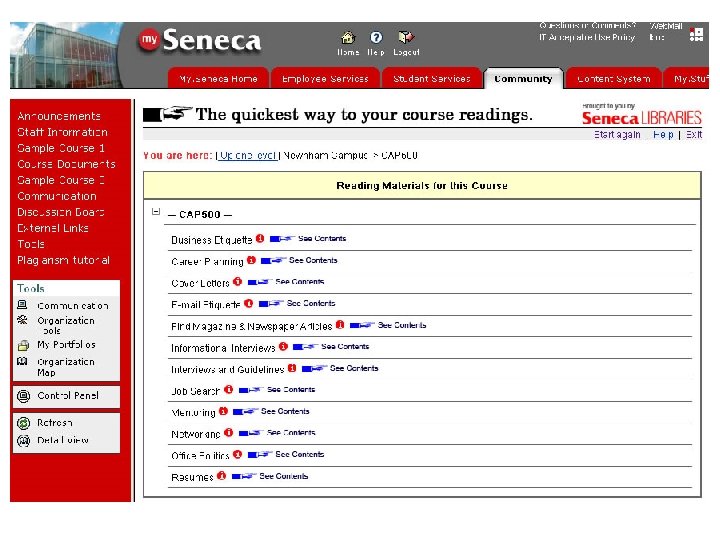Click the Seneca Libraries logo
The height and width of the screenshot is (540, 720).
click(642, 116)
